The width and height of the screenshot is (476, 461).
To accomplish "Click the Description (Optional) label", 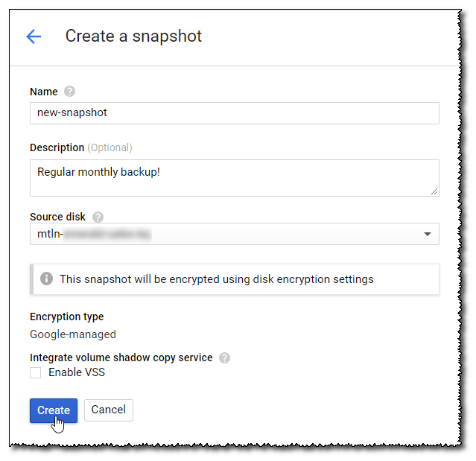I will [81, 147].
